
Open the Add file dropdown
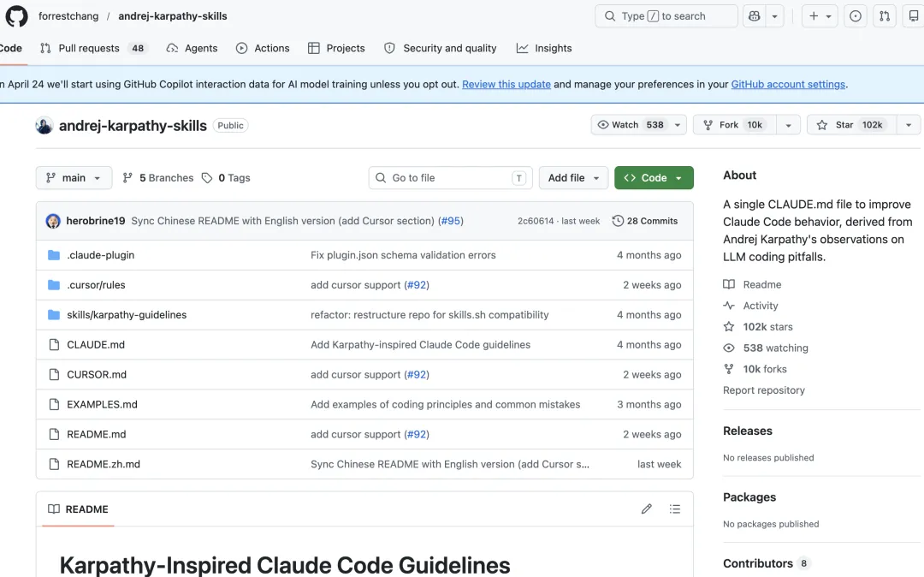[x=573, y=178]
